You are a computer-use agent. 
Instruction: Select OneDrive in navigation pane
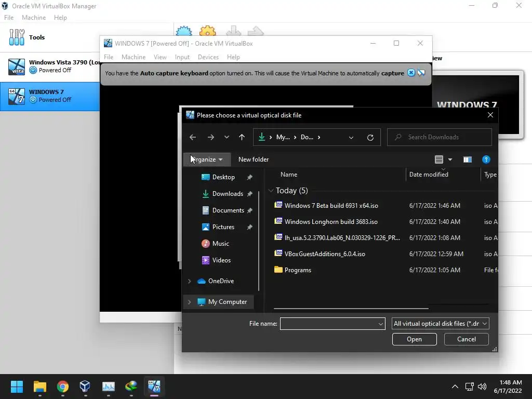pos(221,281)
